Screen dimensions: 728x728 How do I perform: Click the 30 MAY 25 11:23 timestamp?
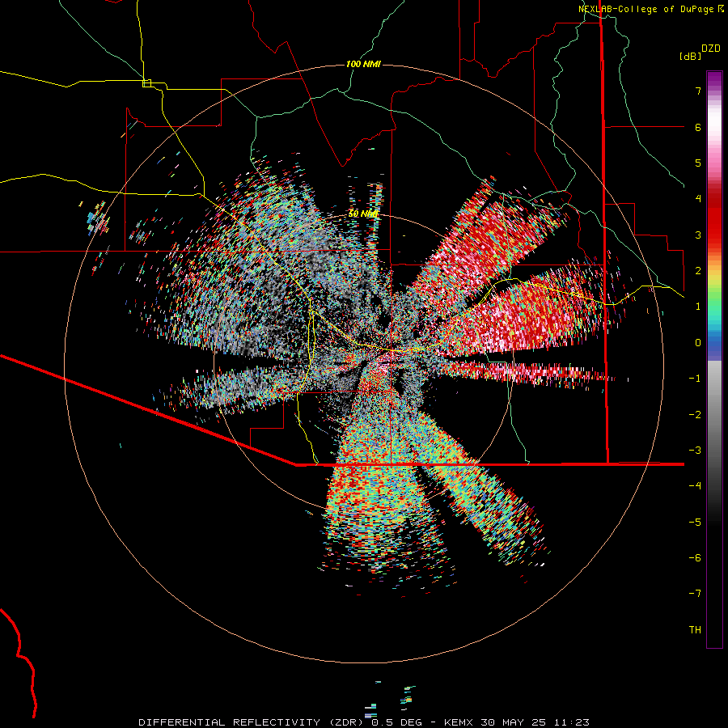coord(535,722)
